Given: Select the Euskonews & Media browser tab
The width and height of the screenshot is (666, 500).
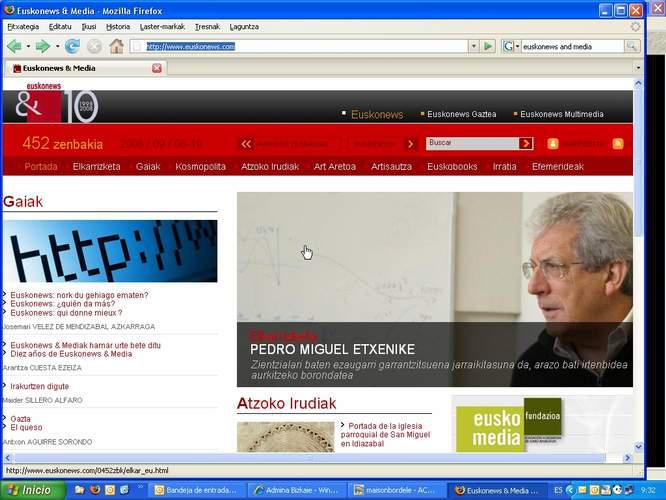Looking at the screenshot, I should pyautogui.click(x=87, y=68).
